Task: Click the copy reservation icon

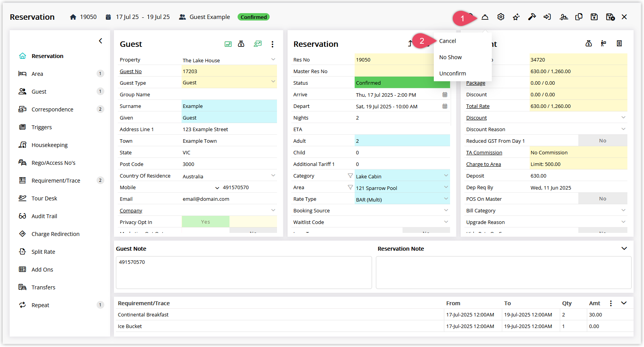Action: (x=579, y=17)
